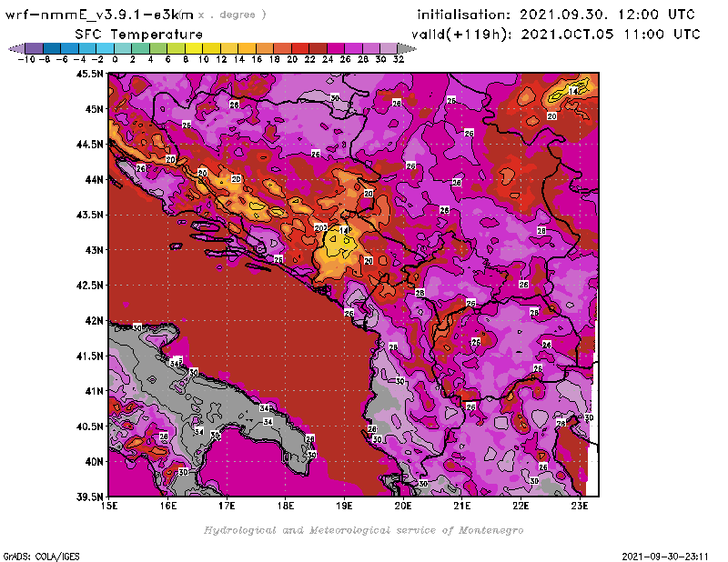Viewport: 728px width, 562px height.
Task: Click the legend tick label '22'
Action: point(309,59)
